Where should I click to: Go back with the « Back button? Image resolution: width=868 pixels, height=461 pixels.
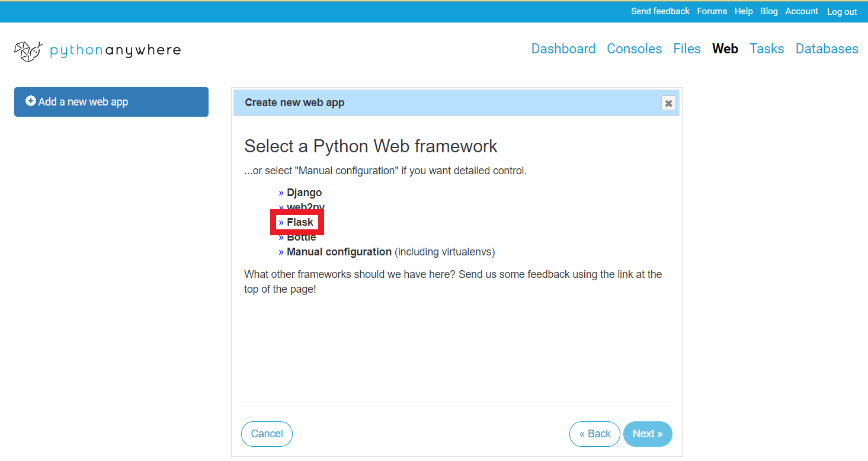[x=595, y=434]
